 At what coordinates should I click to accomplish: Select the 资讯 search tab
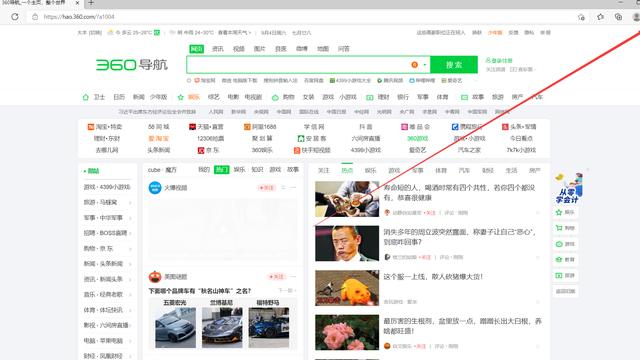(x=218, y=49)
